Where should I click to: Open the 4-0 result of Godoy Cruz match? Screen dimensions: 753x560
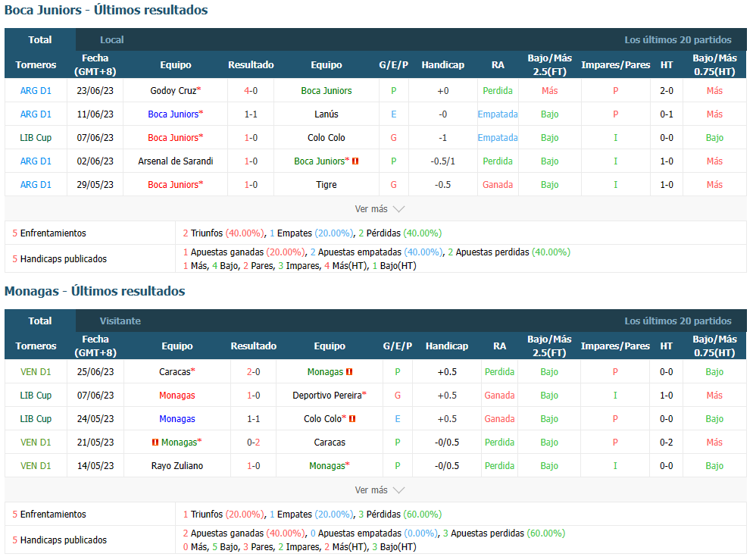coord(251,91)
